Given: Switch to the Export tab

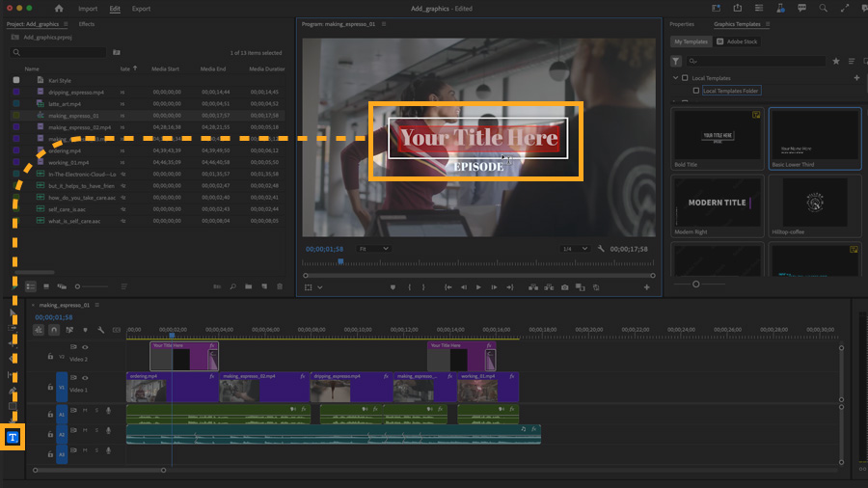Looking at the screenshot, I should [141, 9].
